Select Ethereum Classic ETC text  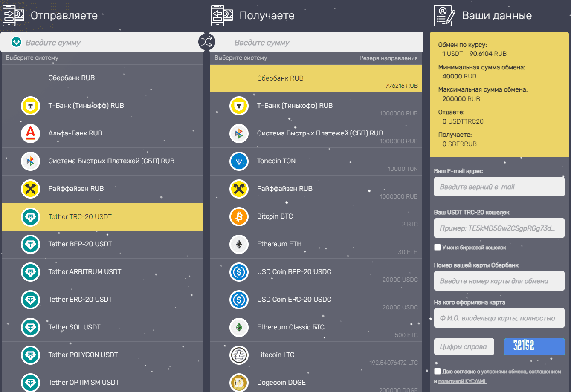pos(291,327)
